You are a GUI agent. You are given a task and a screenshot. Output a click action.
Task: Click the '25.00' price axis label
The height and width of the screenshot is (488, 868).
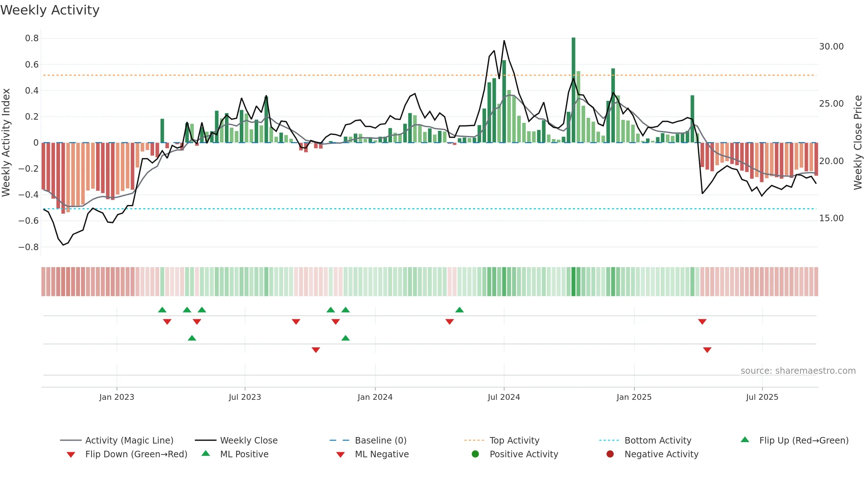[x=831, y=104]
